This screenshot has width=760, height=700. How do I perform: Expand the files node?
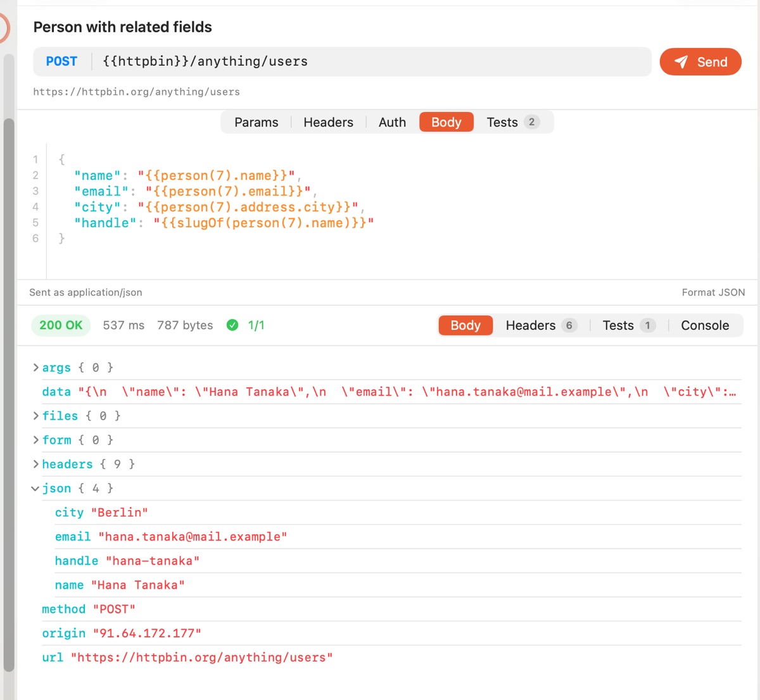click(x=36, y=416)
